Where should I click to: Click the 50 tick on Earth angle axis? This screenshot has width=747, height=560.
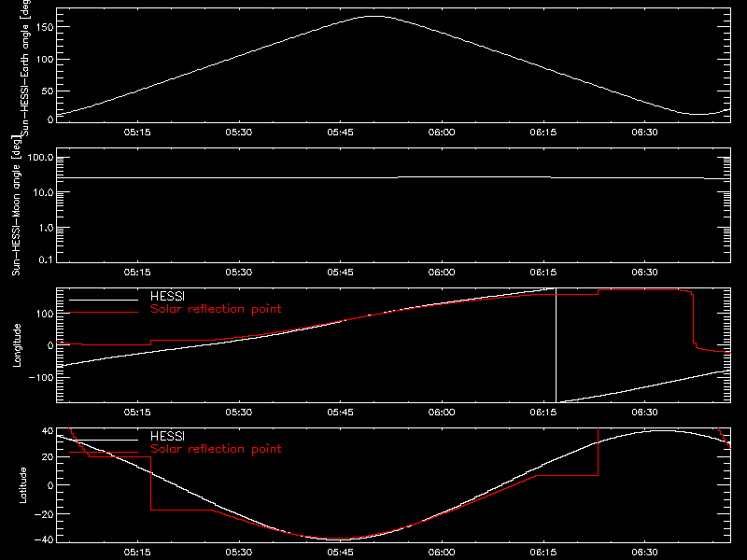48,91
